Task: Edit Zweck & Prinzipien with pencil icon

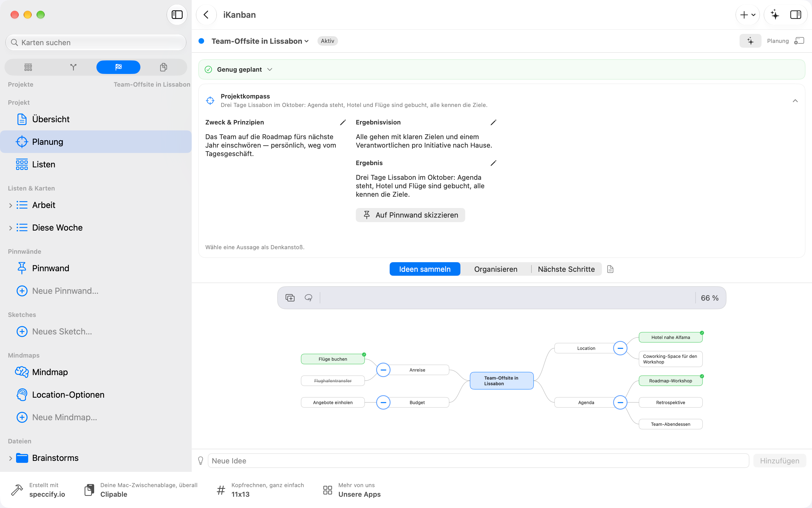Action: [x=343, y=123]
